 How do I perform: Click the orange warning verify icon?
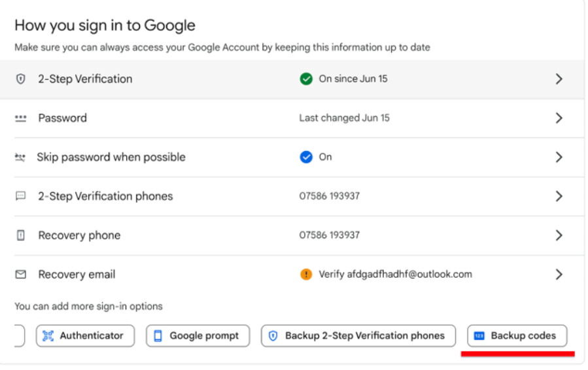pos(305,275)
